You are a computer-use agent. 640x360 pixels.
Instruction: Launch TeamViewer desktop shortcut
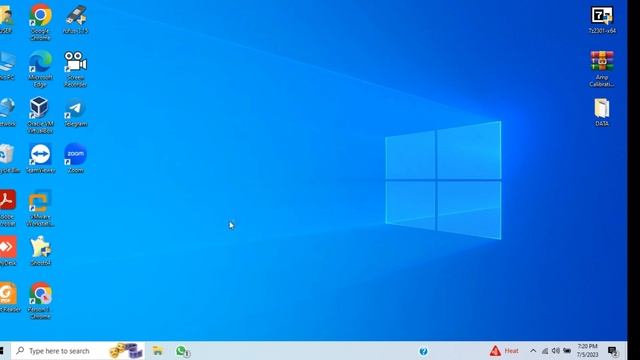[40, 159]
